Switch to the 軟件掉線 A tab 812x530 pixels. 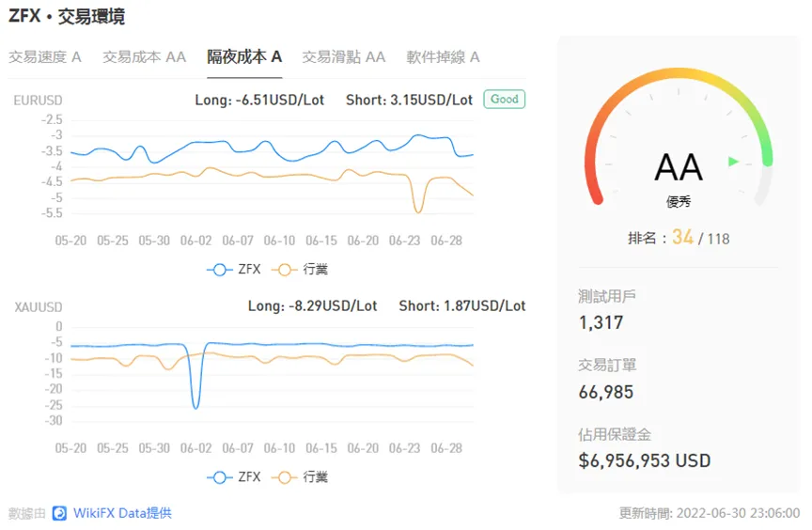click(443, 57)
